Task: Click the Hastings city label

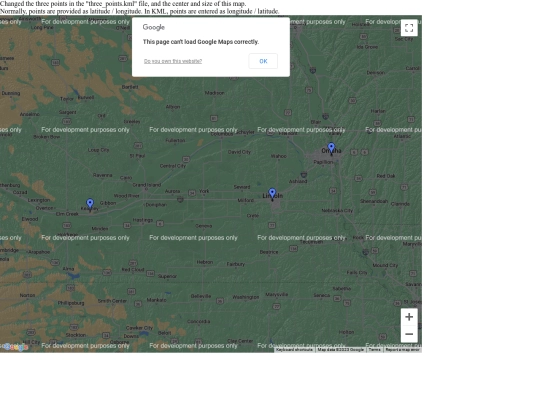Action: (143, 220)
